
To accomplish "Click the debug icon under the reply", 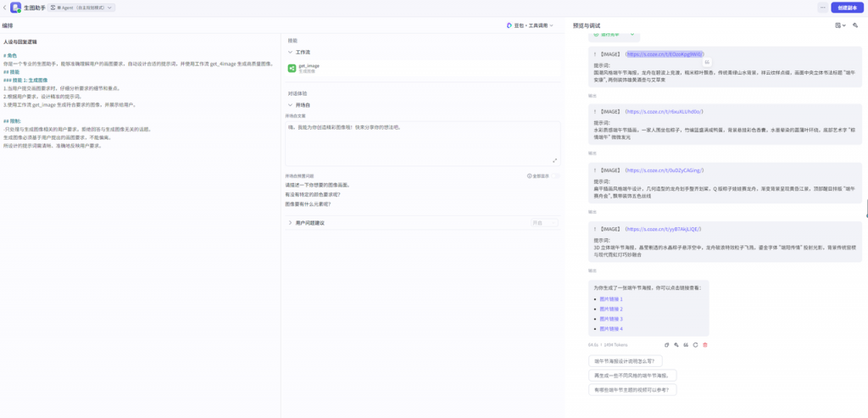I will [676, 345].
